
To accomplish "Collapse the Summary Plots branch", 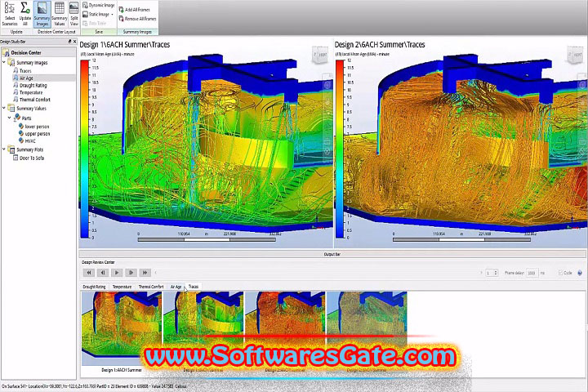I will (x=4, y=149).
